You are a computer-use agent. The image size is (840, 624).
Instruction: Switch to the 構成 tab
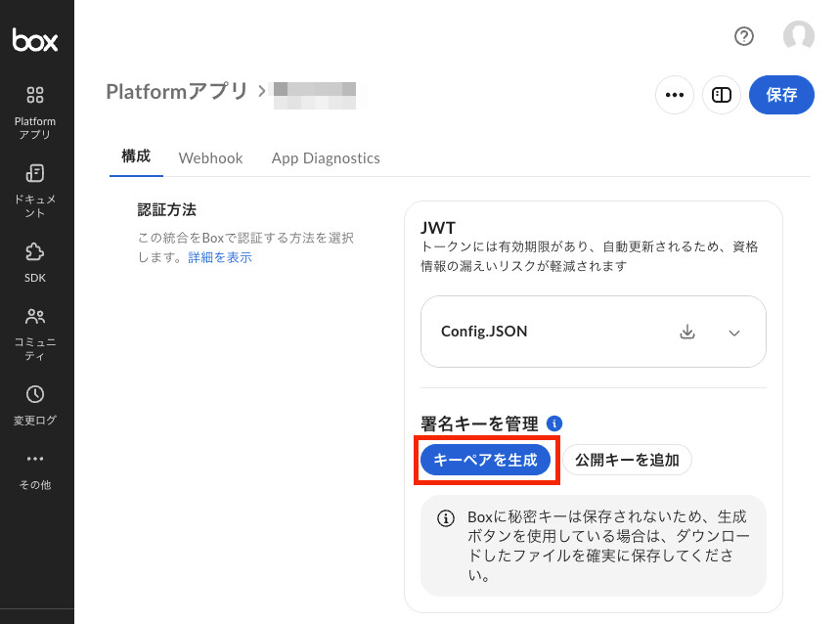point(136,156)
